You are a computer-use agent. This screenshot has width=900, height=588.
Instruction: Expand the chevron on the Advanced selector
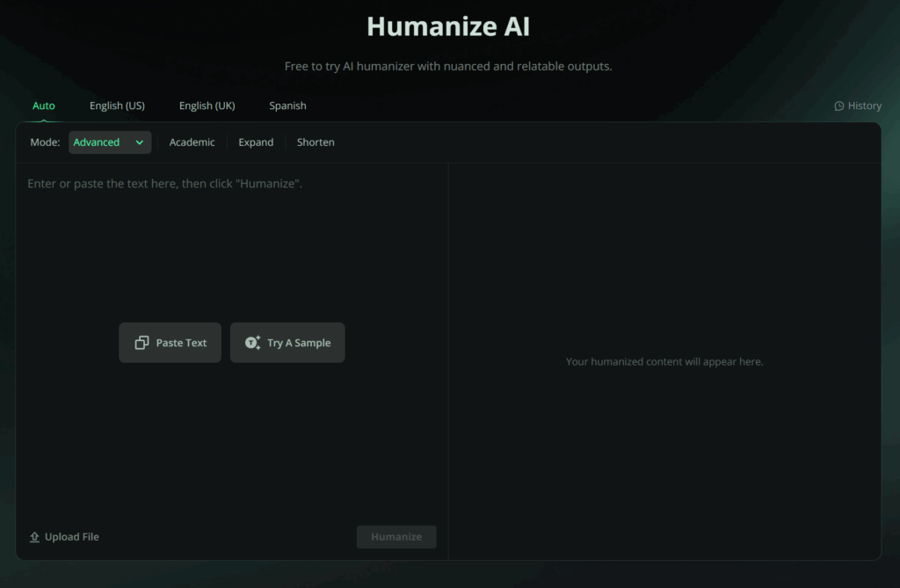pos(141,142)
